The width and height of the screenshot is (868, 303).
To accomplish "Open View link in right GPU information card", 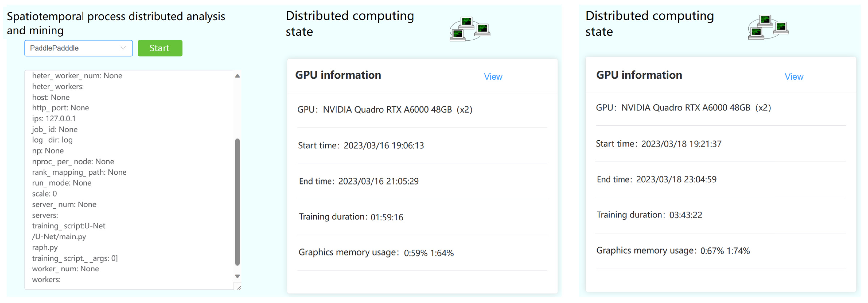I will [793, 77].
